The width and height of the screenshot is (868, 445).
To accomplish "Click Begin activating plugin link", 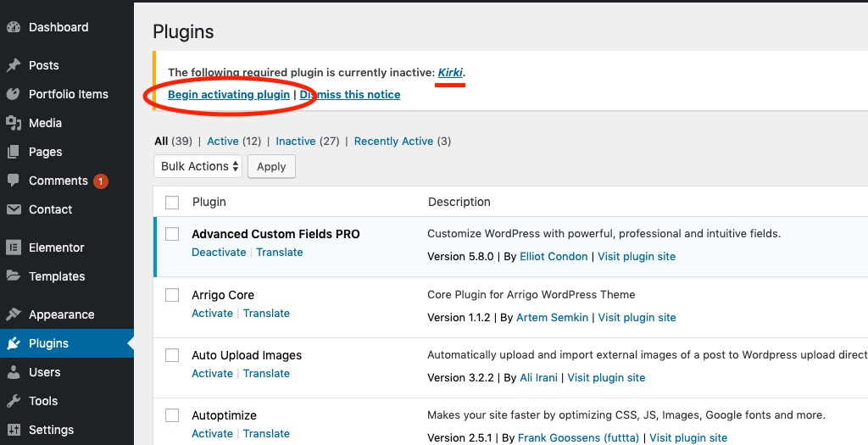I will 229,95.
